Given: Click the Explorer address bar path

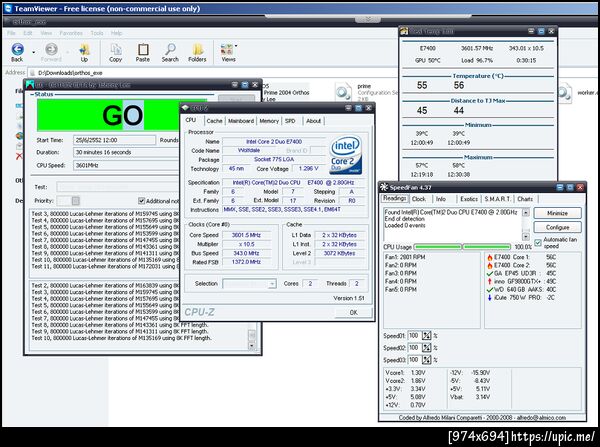Looking at the screenshot, I should click(70, 73).
